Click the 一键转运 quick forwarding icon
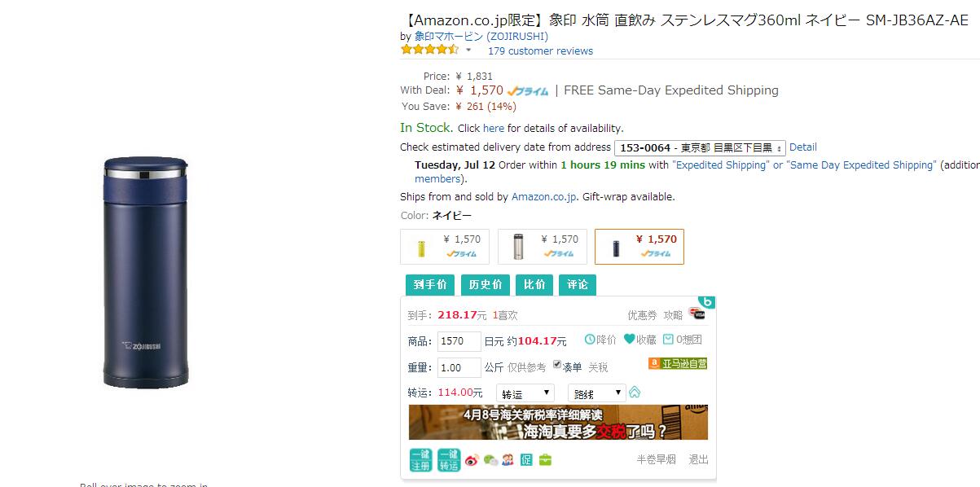Viewport: 980px width, 487px height. (449, 460)
